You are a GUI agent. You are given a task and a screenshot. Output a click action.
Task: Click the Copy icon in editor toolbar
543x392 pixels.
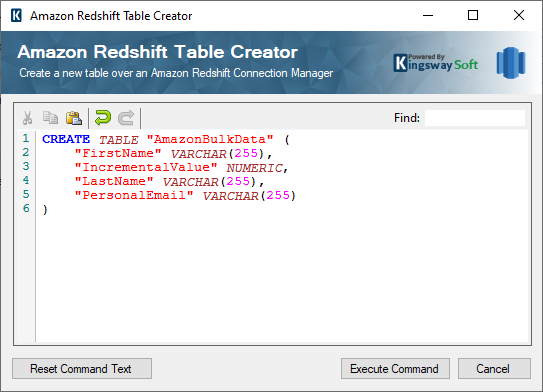[x=51, y=118]
